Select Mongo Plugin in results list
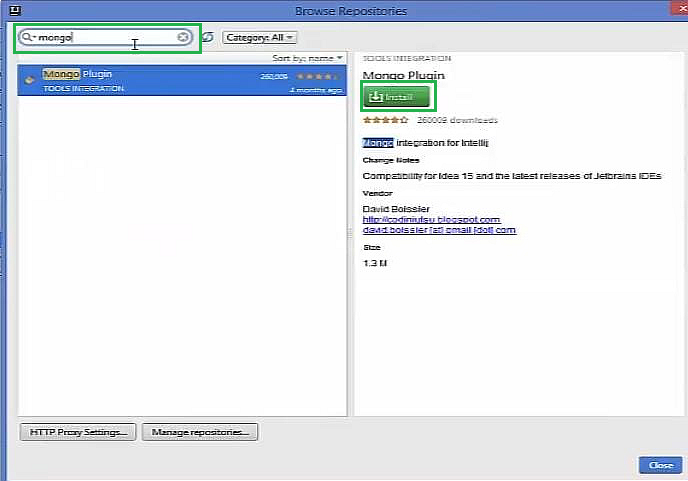This screenshot has width=688, height=481. pyautogui.click(x=182, y=80)
